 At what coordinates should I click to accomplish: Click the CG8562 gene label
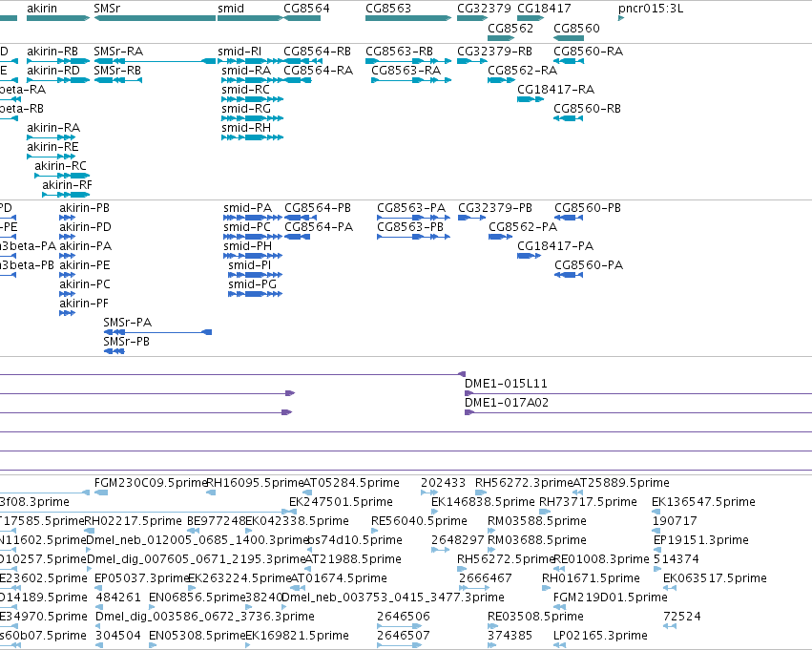tap(510, 28)
